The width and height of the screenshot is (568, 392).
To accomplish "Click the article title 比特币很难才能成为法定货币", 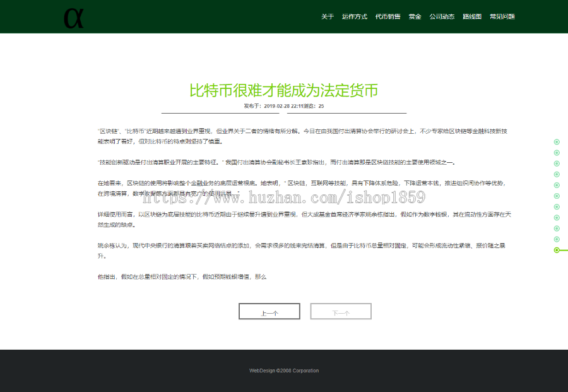I will coord(283,90).
